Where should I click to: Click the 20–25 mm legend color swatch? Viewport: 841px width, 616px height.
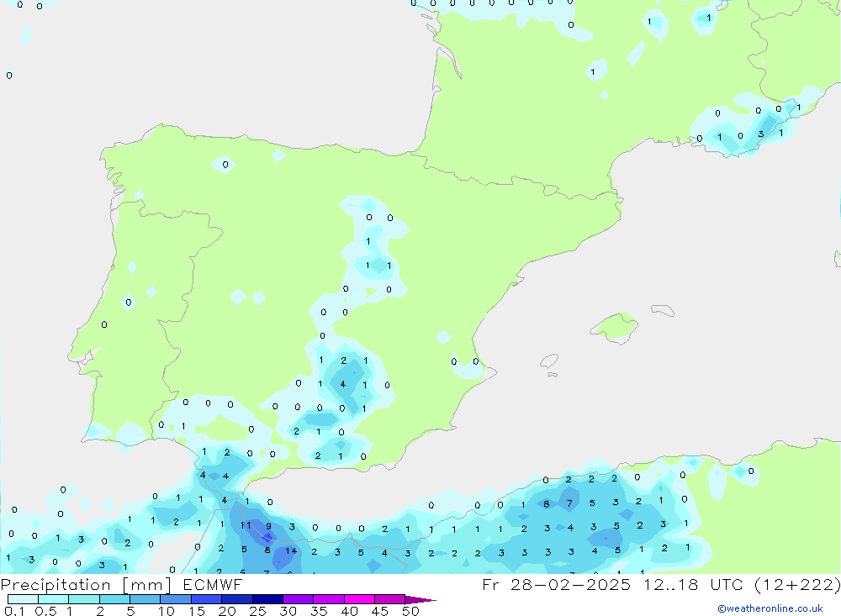(x=237, y=599)
